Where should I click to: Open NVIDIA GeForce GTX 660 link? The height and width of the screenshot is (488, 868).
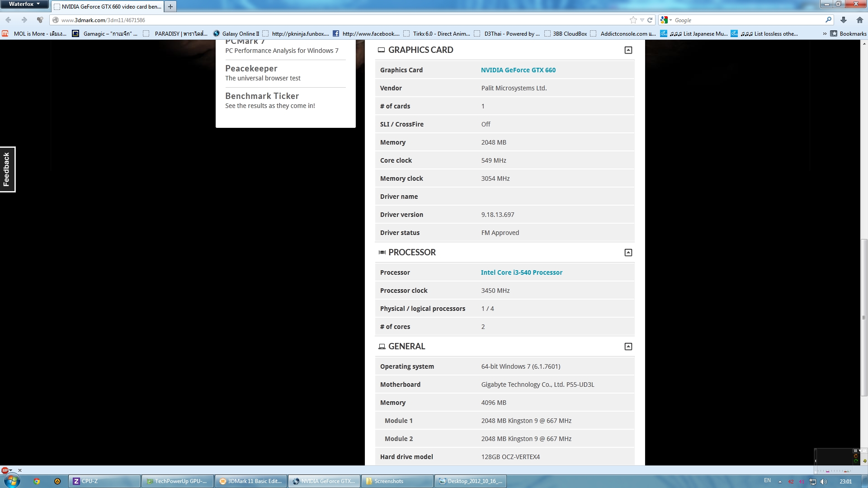518,70
